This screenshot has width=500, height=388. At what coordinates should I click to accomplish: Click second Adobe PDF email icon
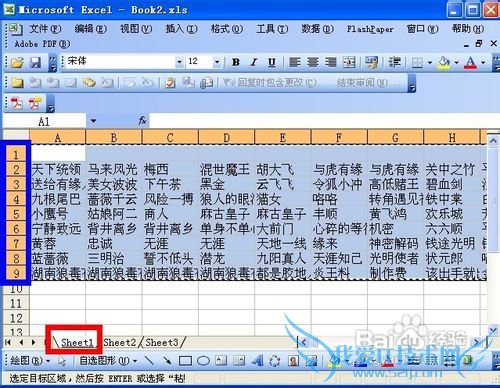point(35,103)
